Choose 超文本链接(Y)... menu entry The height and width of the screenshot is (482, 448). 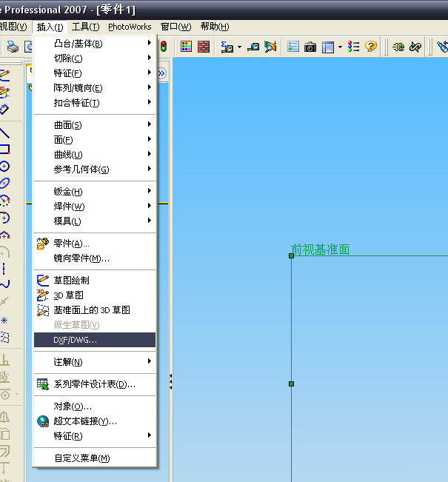94,421
